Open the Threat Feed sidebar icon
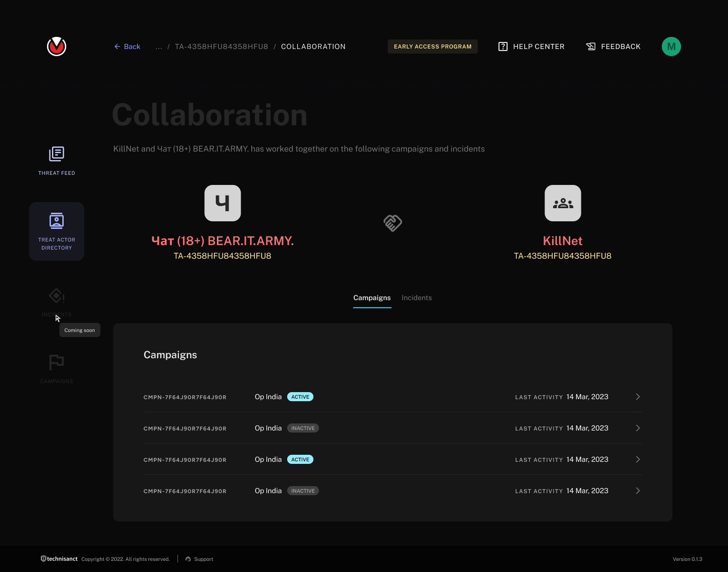 click(x=57, y=154)
